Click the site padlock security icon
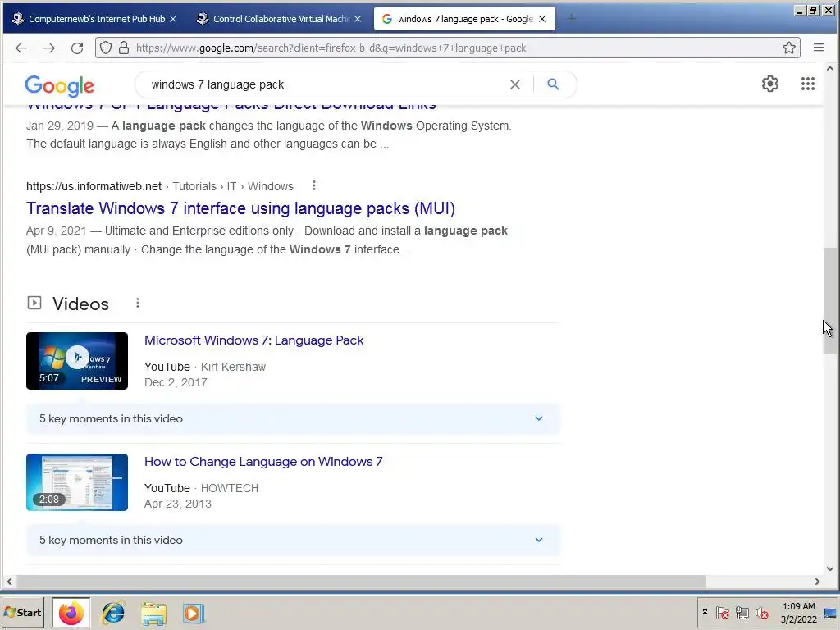Viewport: 840px width, 630px height. coord(124,48)
